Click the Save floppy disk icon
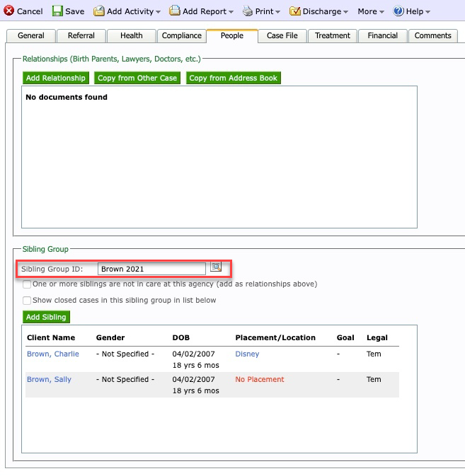 click(57, 11)
